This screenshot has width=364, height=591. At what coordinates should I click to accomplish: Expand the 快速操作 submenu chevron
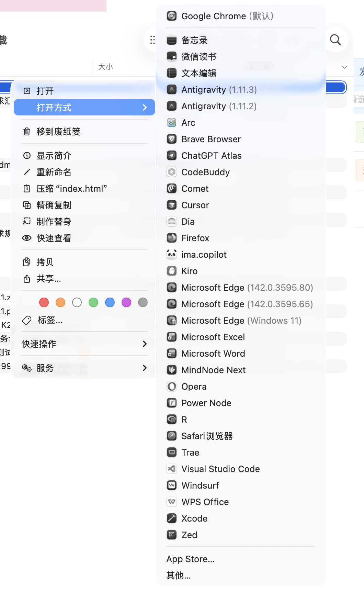[x=145, y=344]
